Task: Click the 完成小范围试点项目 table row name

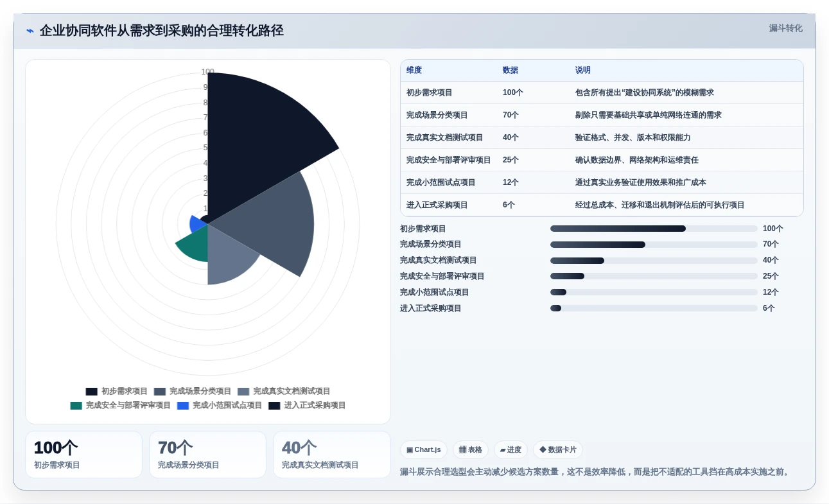Action: tap(441, 182)
